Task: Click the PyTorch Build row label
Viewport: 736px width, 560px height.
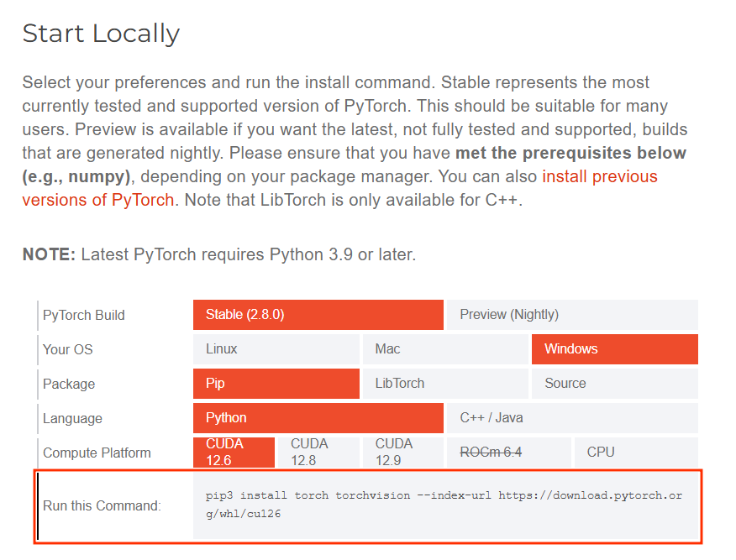Action: [83, 315]
